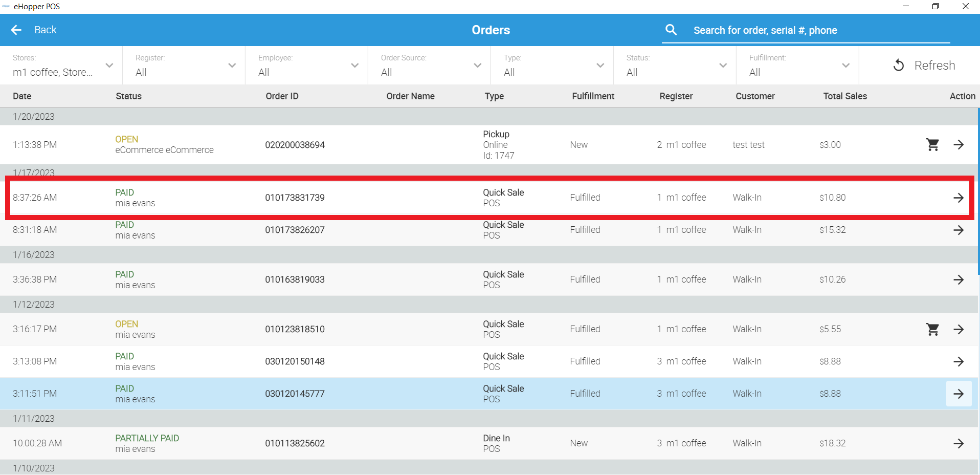The image size is (980, 475).
Task: Click cart icon for order 010123818510
Action: pyautogui.click(x=933, y=329)
